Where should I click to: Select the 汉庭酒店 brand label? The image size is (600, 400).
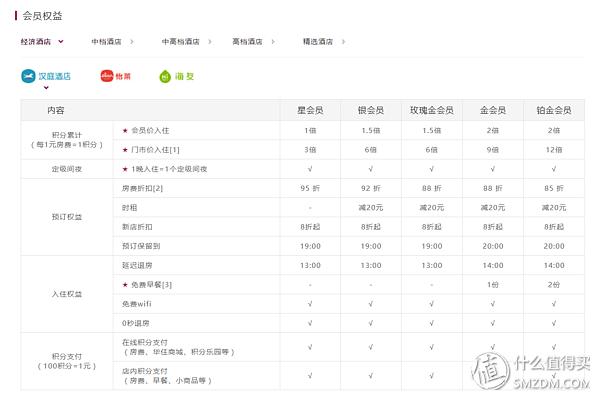54,76
